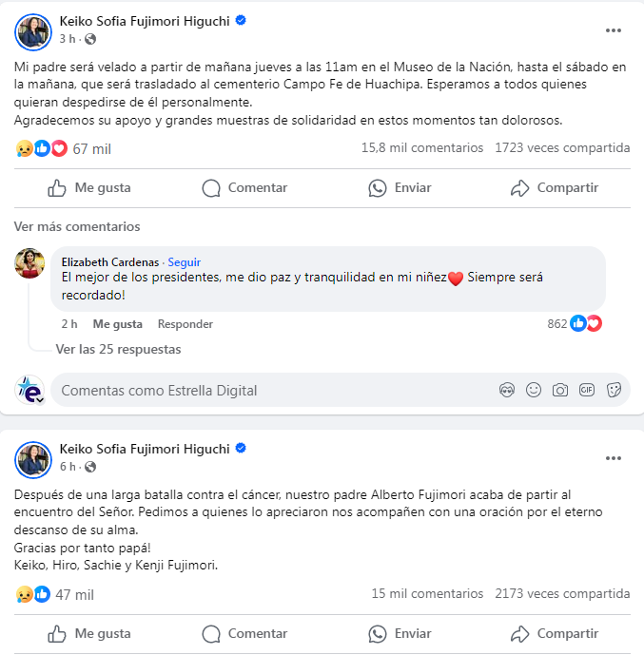Switch commenting profile via Estrella Digital avatar arrow
This screenshot has width=644, height=655.
40,400
